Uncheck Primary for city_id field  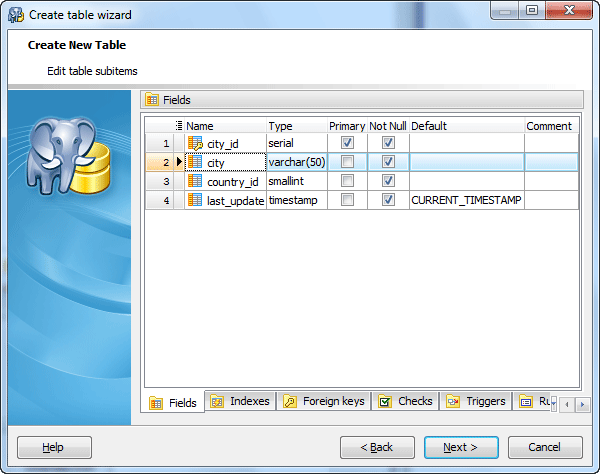[347, 143]
